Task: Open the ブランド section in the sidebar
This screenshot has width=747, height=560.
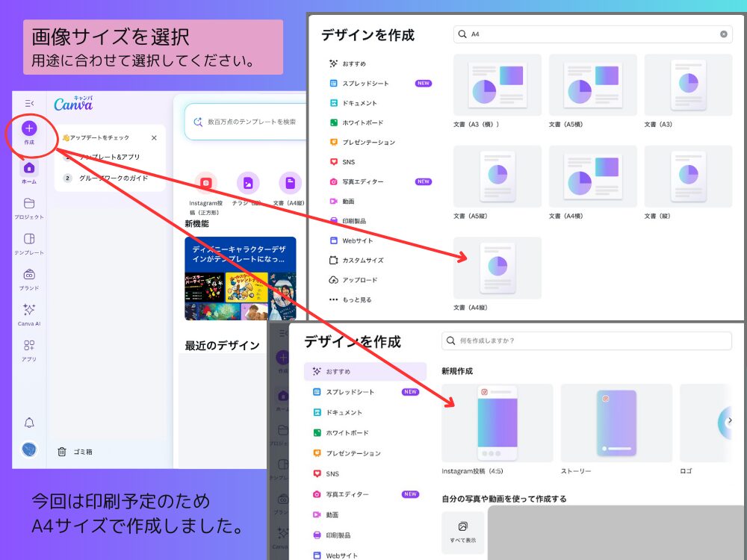Action: pos(30,278)
